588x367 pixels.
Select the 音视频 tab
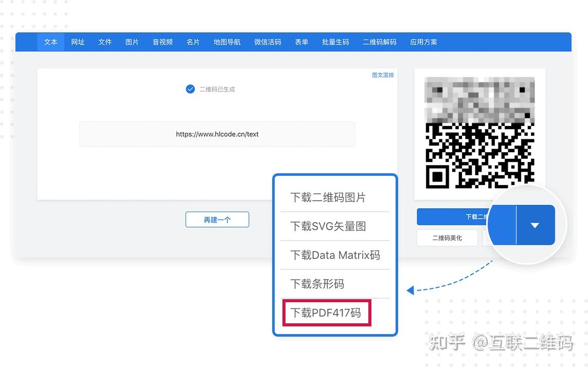coord(162,42)
